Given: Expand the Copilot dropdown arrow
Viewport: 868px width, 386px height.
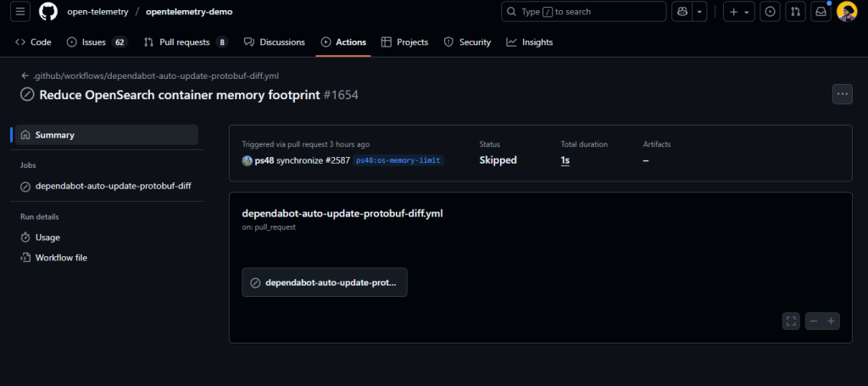Looking at the screenshot, I should point(699,12).
